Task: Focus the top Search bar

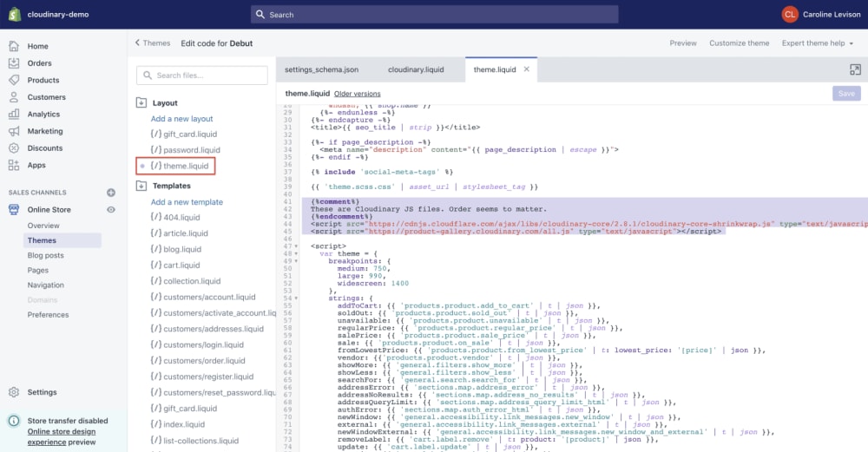Action: [x=435, y=15]
